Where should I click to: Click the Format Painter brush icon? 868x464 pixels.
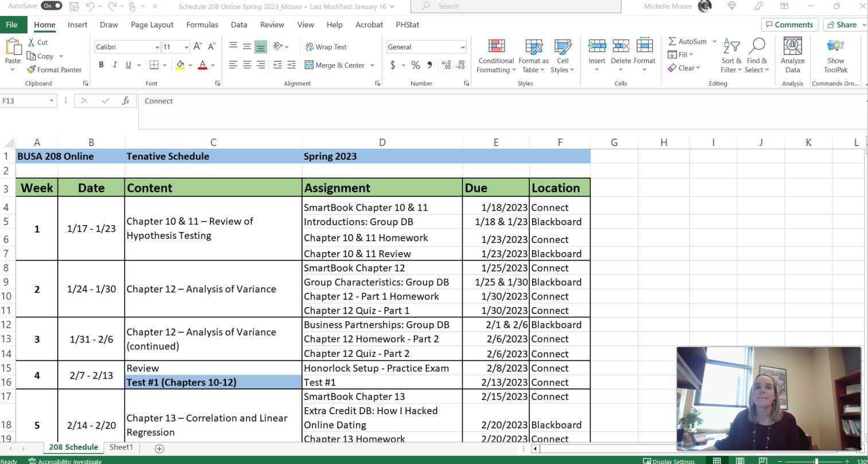point(32,70)
